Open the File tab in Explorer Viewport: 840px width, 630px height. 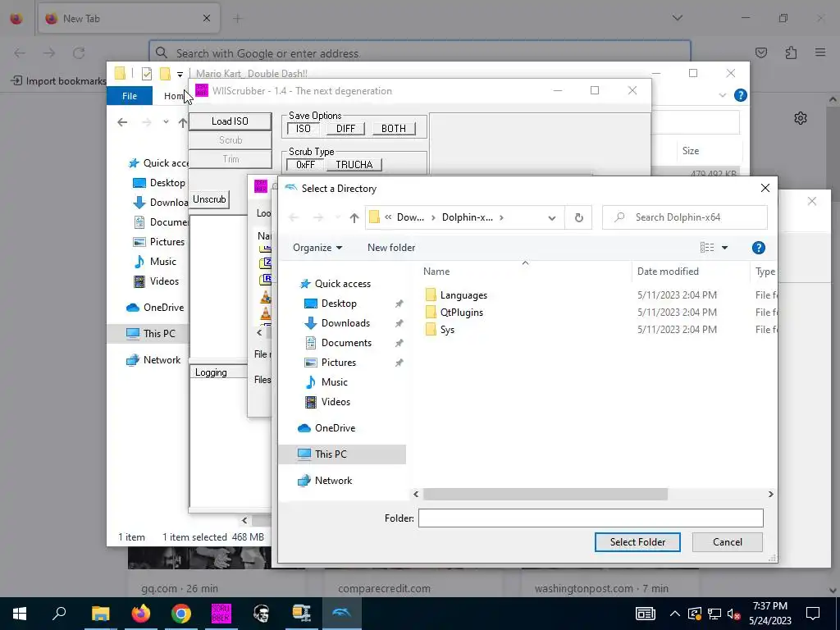coord(130,96)
